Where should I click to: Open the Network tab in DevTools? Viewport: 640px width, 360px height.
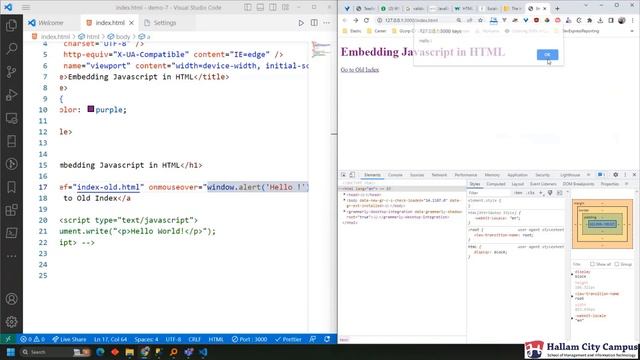tap(439, 175)
